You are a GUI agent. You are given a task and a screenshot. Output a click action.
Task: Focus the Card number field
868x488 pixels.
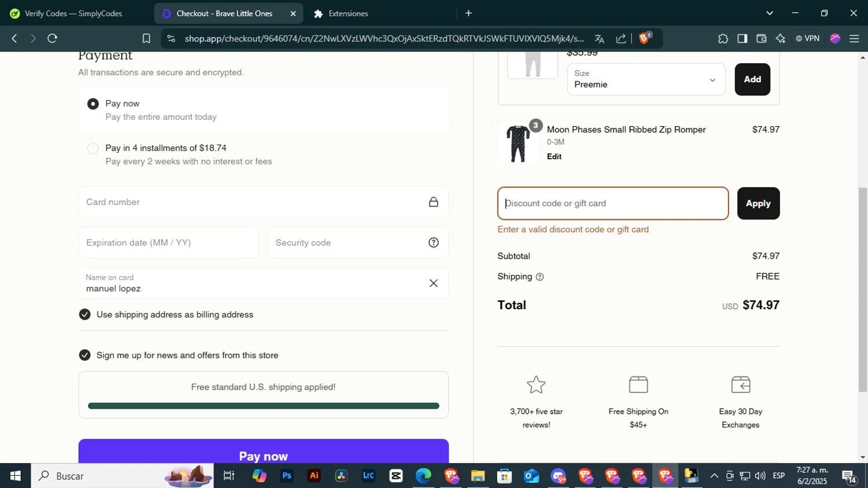click(263, 202)
